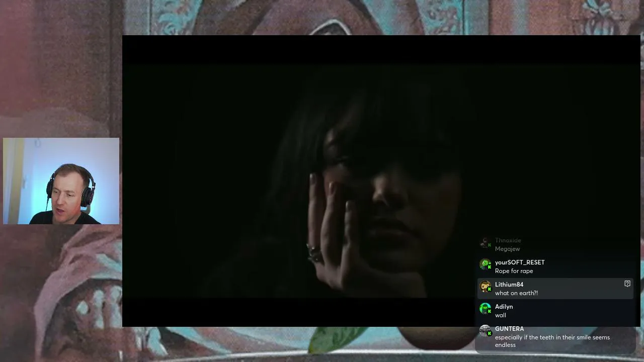Click the username "Lithium84" in chat
Screen dimensions: 644x362
(x=509, y=285)
